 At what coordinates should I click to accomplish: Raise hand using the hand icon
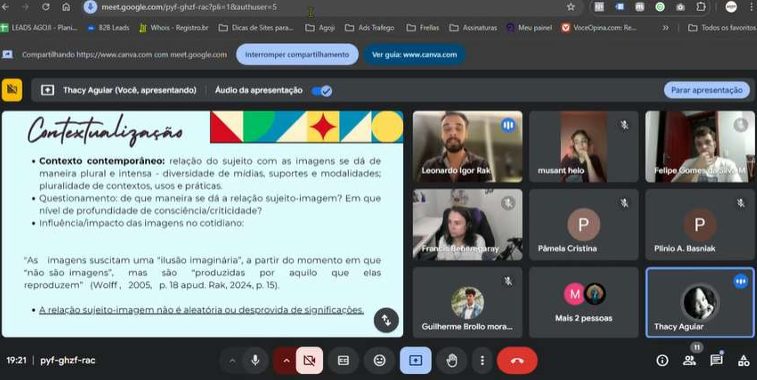pyautogui.click(x=452, y=360)
